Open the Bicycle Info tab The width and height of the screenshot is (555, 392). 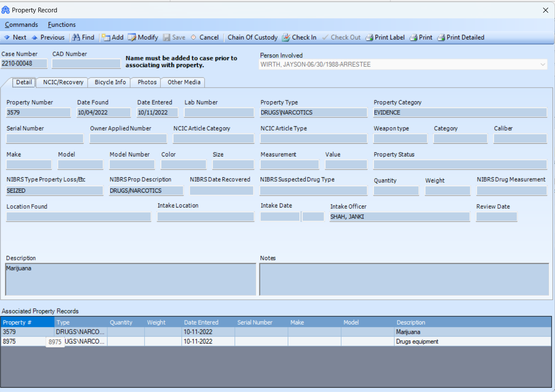tap(109, 82)
